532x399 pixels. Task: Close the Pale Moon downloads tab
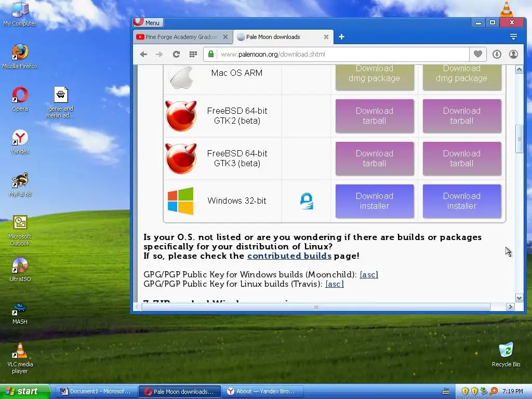[326, 37]
